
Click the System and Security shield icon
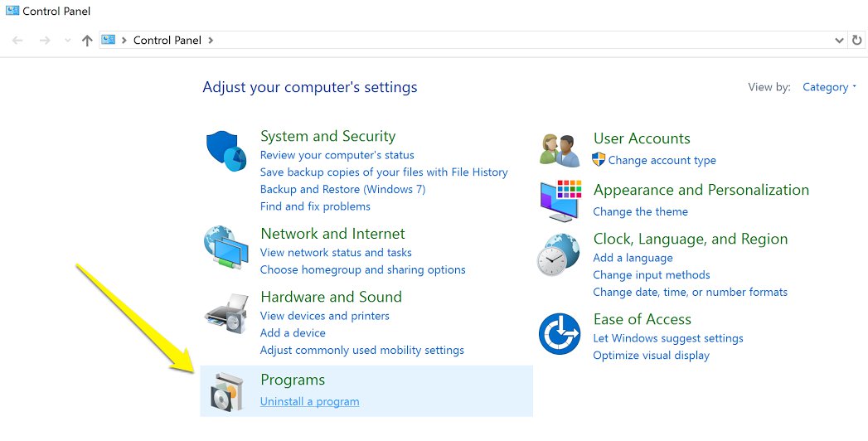coord(226,151)
